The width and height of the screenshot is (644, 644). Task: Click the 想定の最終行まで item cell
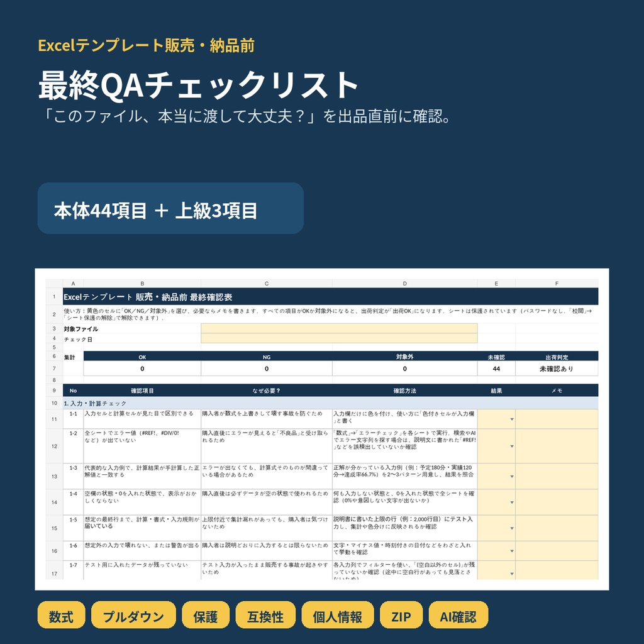pyautogui.click(x=142, y=528)
